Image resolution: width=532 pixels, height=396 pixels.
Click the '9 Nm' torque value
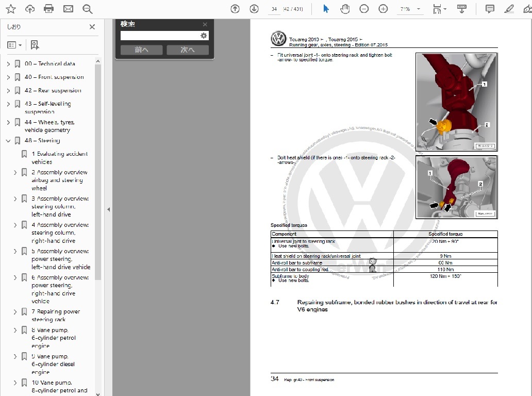pyautogui.click(x=445, y=256)
